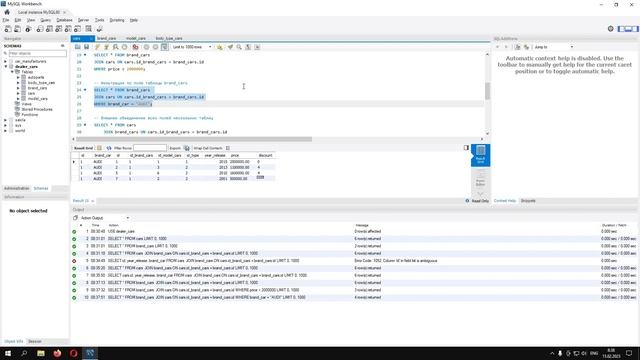
Task: Stop the executing query
Action: point(124,47)
